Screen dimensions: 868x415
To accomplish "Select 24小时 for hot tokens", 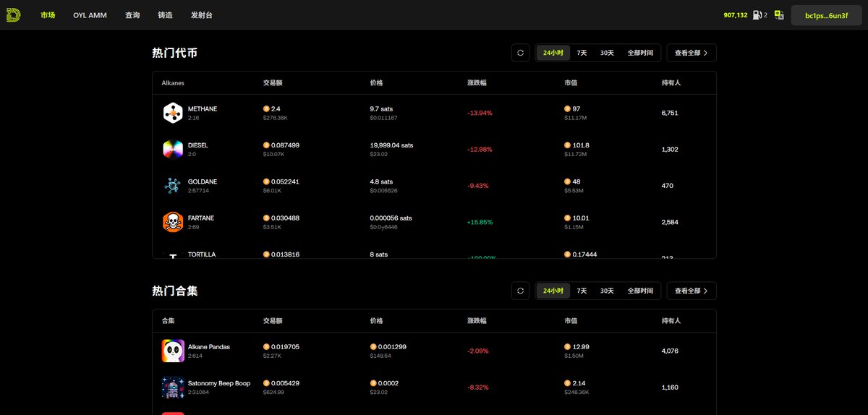I will point(553,53).
